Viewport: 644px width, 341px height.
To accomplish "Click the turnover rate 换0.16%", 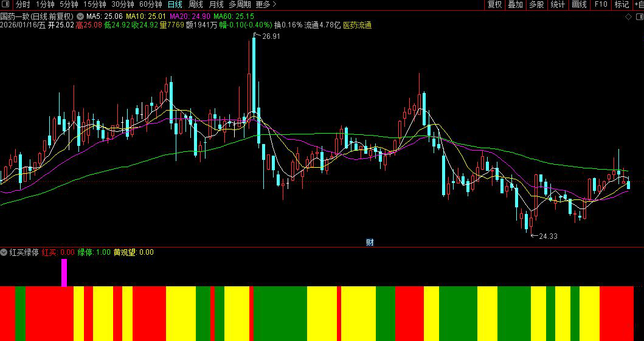I will point(289,25).
